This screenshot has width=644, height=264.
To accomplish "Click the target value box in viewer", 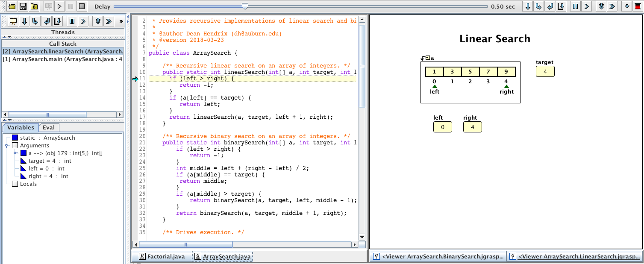I will 545,71.
